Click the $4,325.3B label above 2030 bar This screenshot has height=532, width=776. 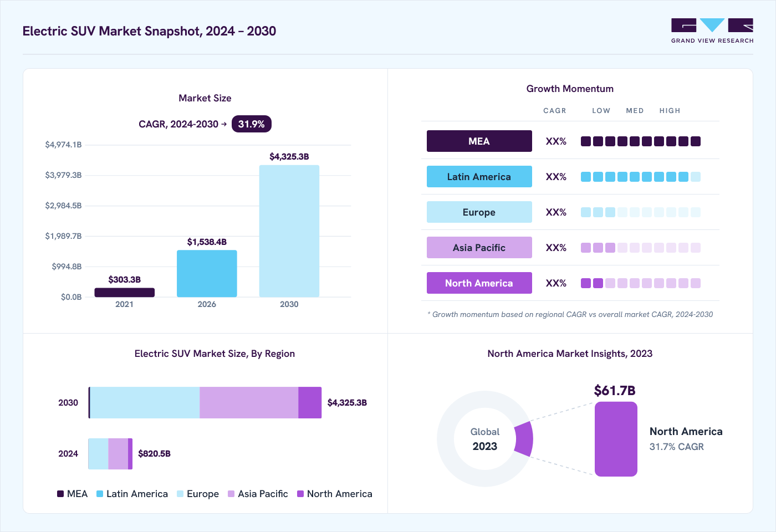289,157
